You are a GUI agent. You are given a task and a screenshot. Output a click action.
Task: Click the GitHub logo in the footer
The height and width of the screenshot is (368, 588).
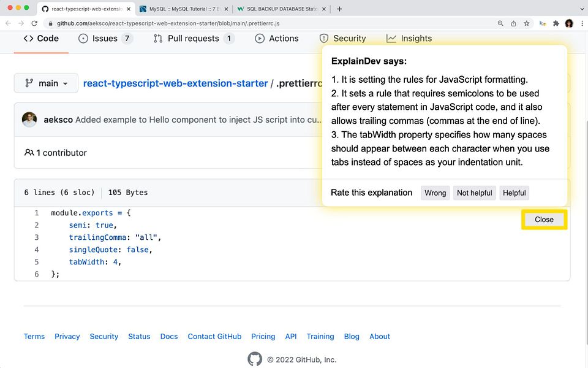[x=255, y=359]
